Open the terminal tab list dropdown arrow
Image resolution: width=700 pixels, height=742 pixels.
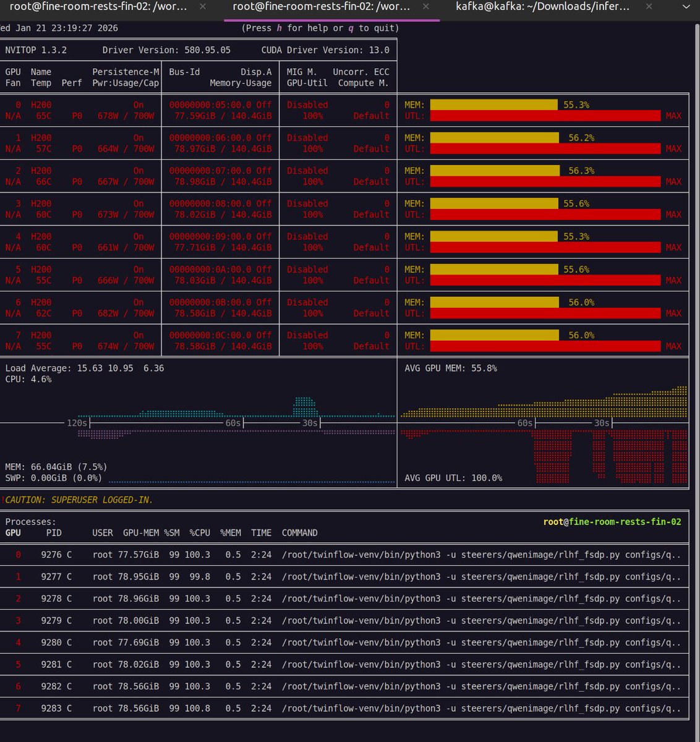(x=685, y=7)
